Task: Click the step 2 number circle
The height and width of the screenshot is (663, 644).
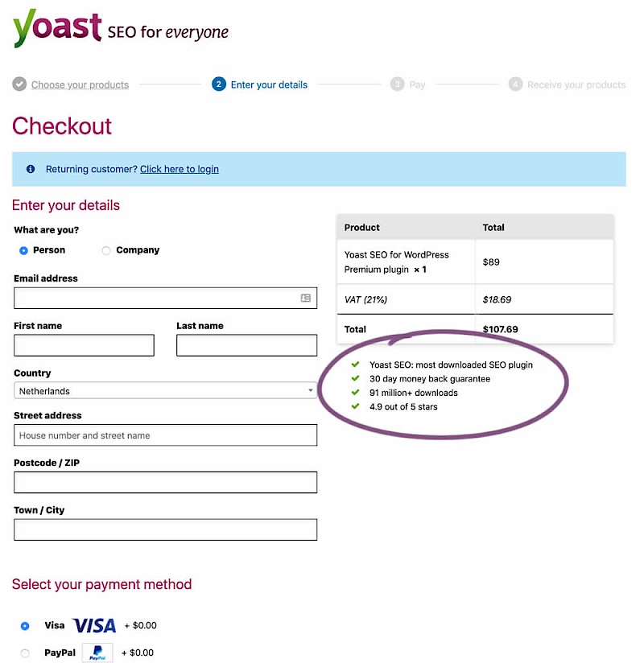Action: click(219, 84)
